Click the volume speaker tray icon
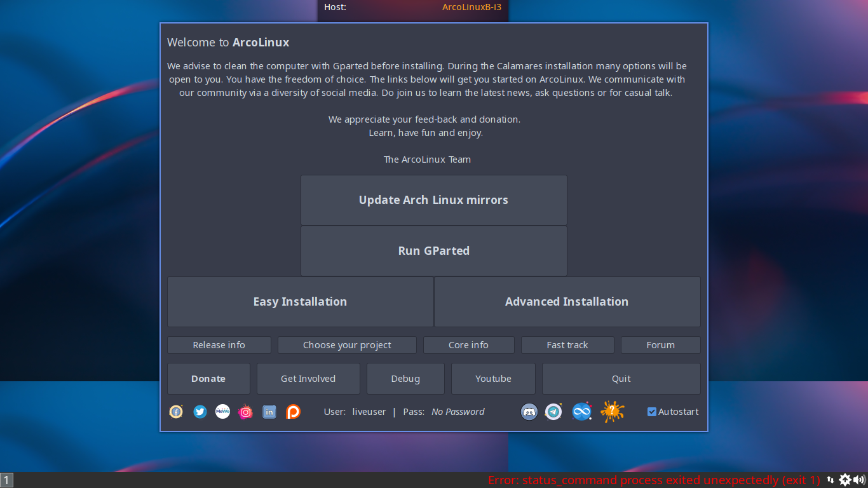The width and height of the screenshot is (868, 488). click(x=859, y=480)
